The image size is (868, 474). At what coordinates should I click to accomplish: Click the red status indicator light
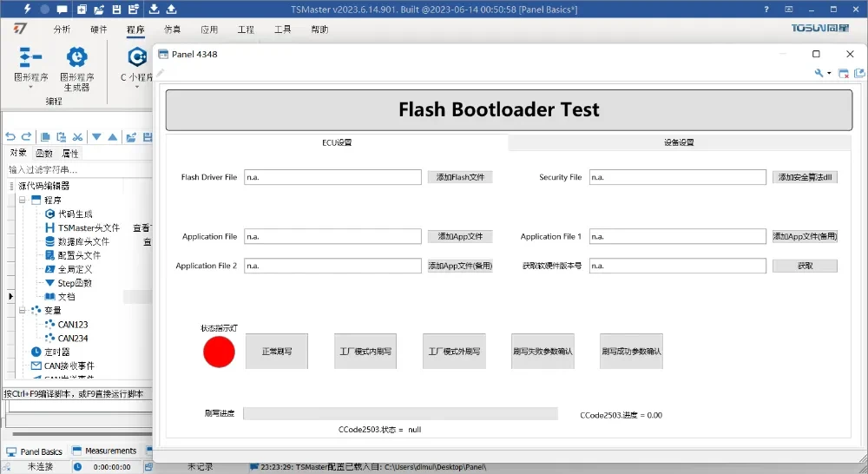[219, 352]
